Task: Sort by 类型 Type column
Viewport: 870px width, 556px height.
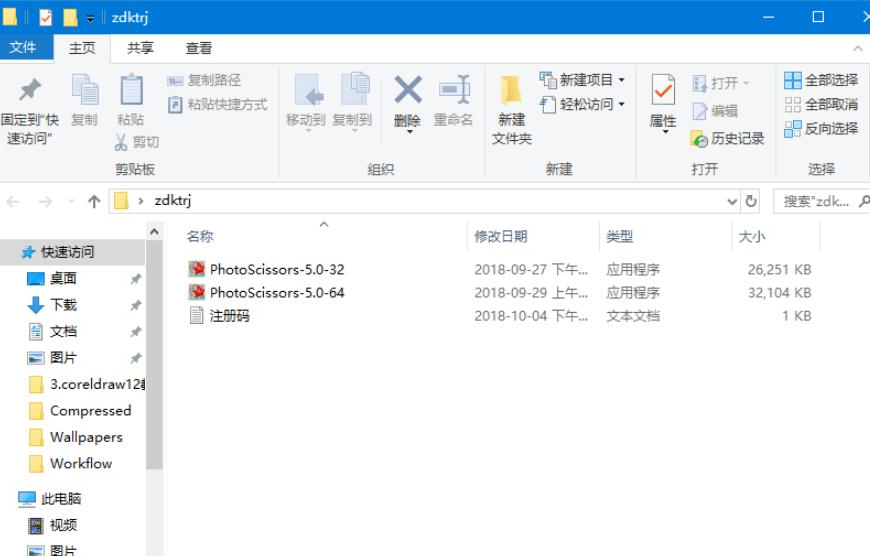Action: click(x=620, y=236)
